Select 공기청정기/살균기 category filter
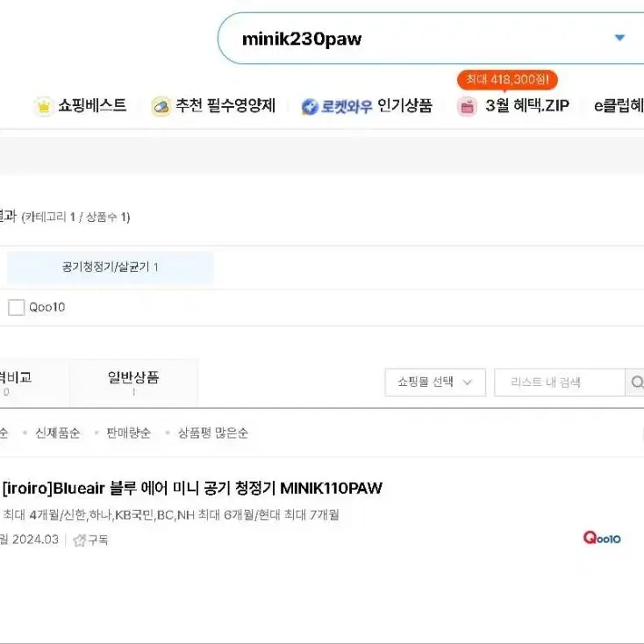The image size is (644, 644). pyautogui.click(x=110, y=268)
